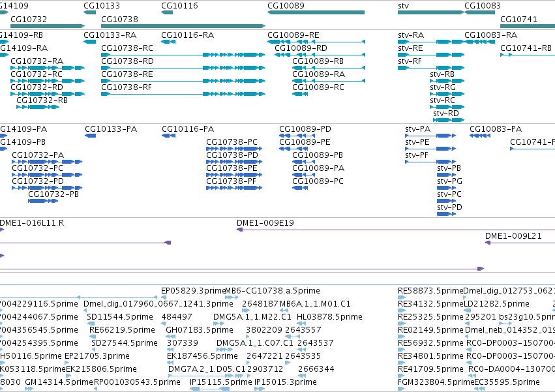This screenshot has width=555, height=392.
Task: Click EST MB6-CG10738.a.5prime
Action: pos(232,297)
